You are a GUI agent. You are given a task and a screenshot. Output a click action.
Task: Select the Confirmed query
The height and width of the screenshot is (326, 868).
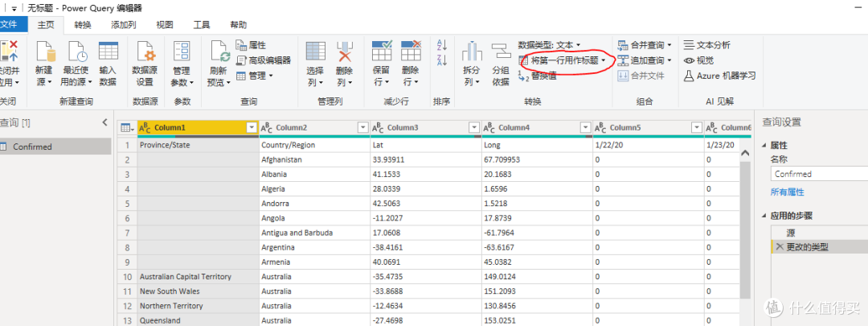coord(55,146)
